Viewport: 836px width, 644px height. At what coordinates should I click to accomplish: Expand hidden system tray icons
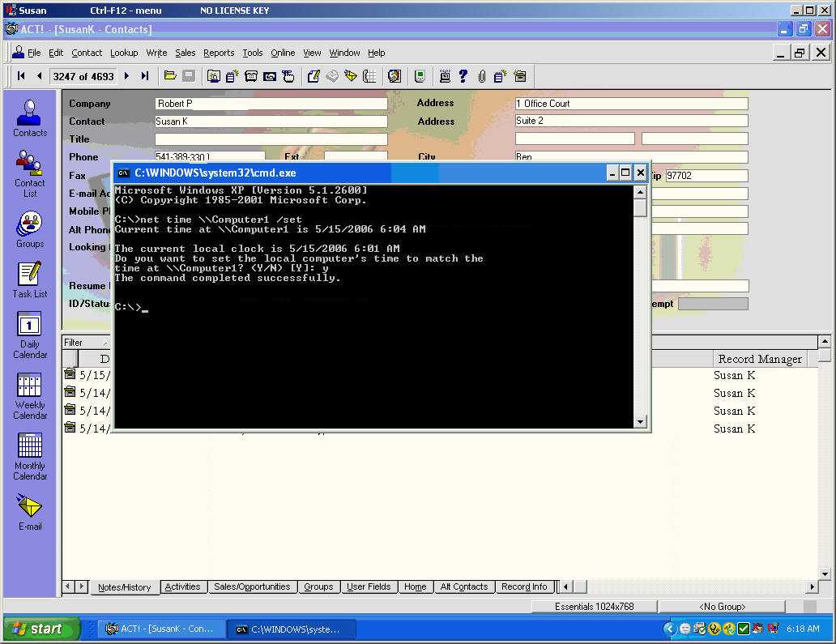click(x=670, y=629)
